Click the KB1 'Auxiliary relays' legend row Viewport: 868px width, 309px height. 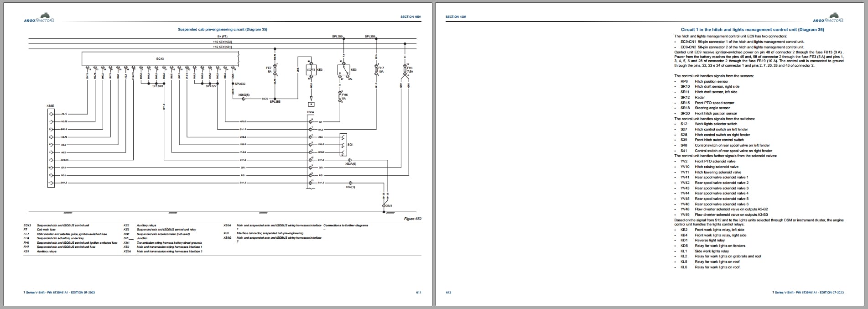point(40,251)
